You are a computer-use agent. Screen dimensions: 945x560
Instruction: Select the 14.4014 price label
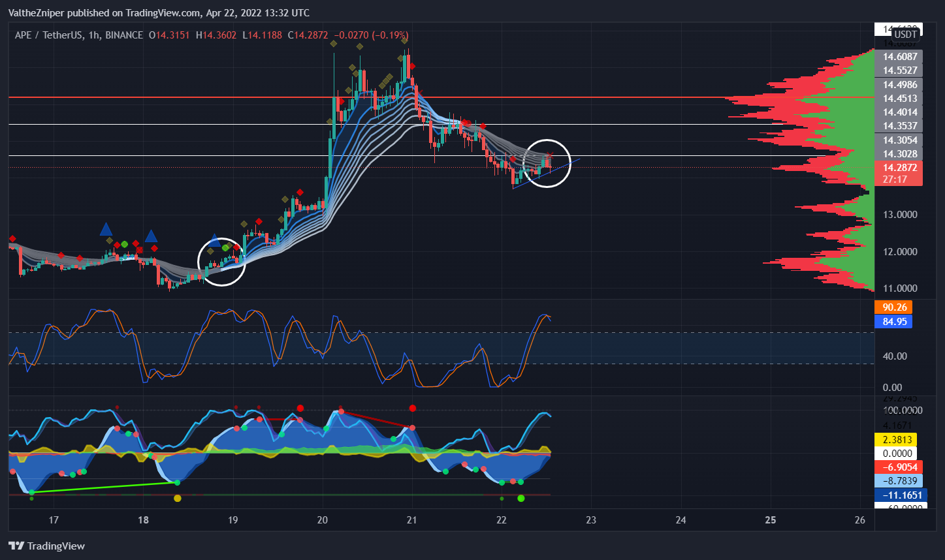click(899, 112)
